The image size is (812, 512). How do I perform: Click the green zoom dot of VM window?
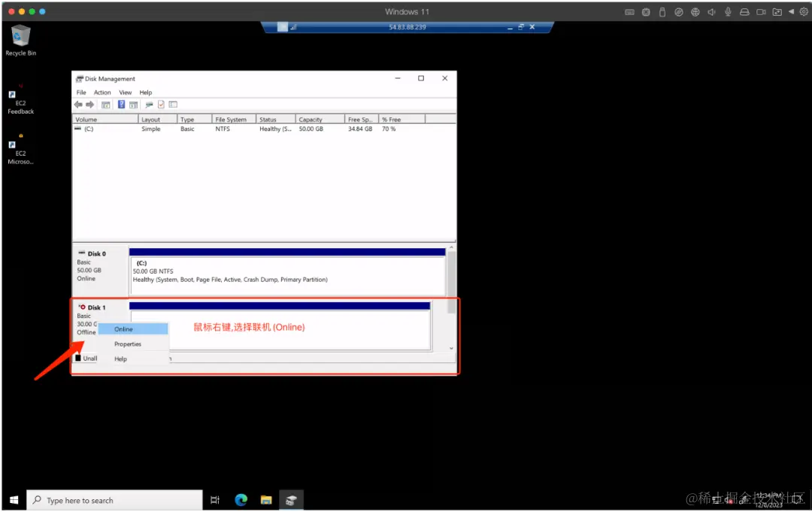point(32,11)
